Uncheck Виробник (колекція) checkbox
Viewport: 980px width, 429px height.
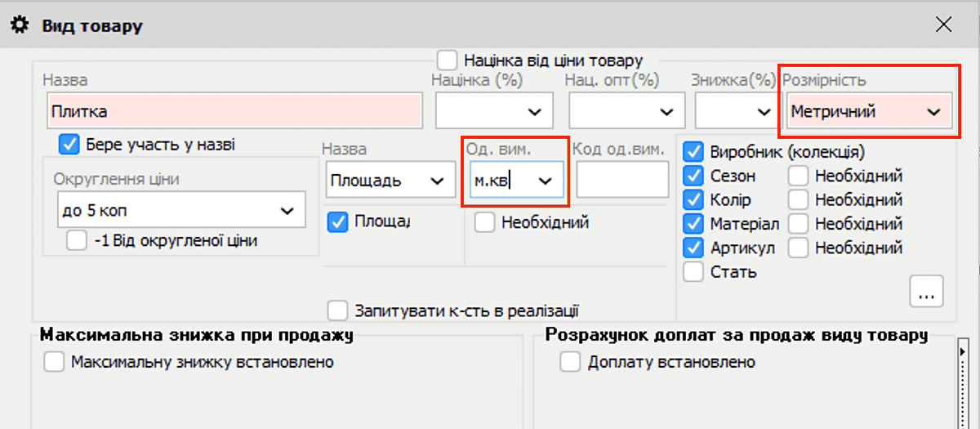pos(693,152)
